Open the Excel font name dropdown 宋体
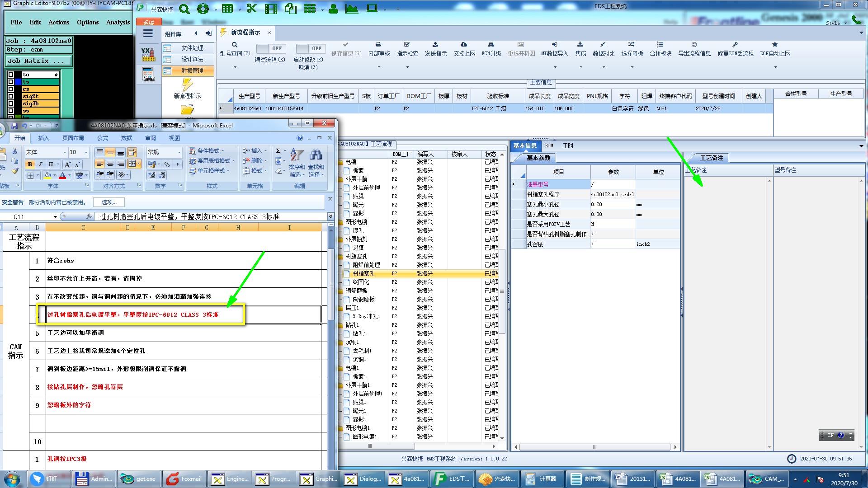 point(64,152)
